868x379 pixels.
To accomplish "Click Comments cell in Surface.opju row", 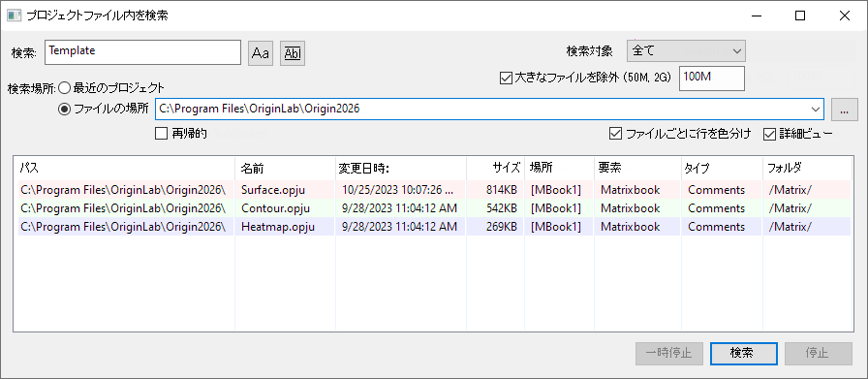I will [x=716, y=190].
